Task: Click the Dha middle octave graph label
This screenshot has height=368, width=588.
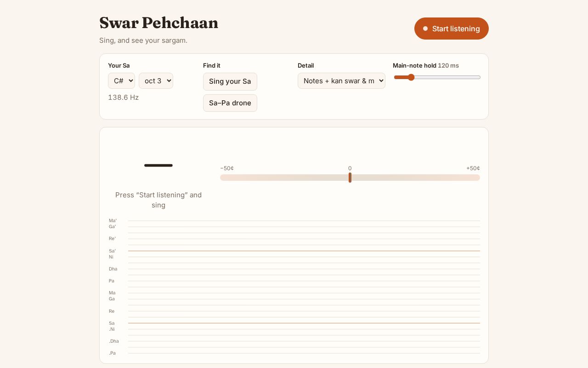Action: click(x=113, y=269)
